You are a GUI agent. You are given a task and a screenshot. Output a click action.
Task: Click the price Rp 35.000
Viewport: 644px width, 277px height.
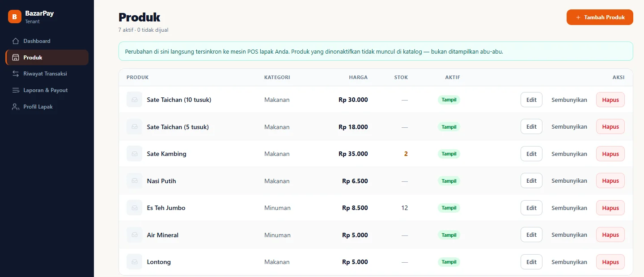coord(353,154)
